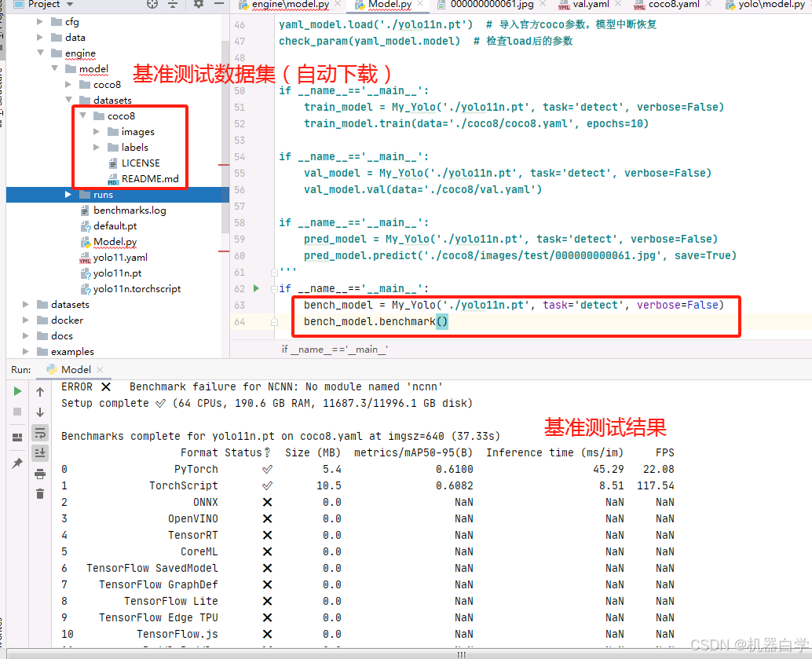The width and height of the screenshot is (812, 659).
Task: Switch to engine\model.py tab
Action: (x=291, y=4)
